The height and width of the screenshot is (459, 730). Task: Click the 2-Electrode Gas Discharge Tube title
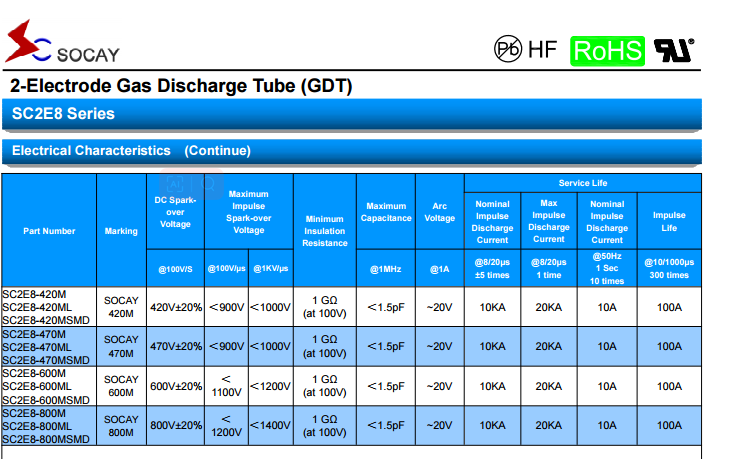point(181,86)
